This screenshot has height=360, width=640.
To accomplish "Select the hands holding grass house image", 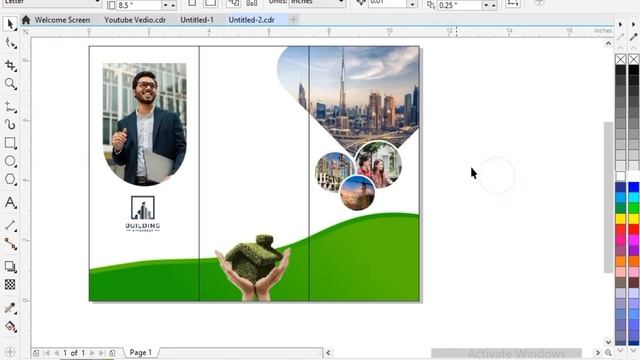I will (253, 267).
